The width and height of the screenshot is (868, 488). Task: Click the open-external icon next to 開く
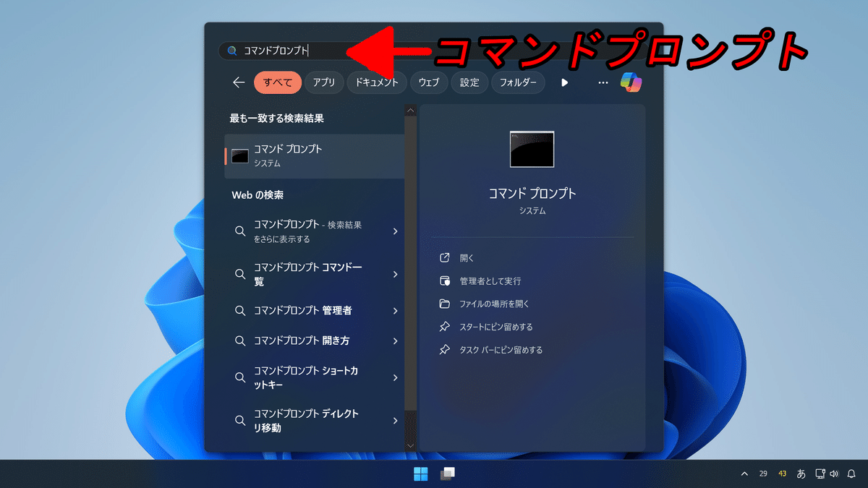click(445, 257)
